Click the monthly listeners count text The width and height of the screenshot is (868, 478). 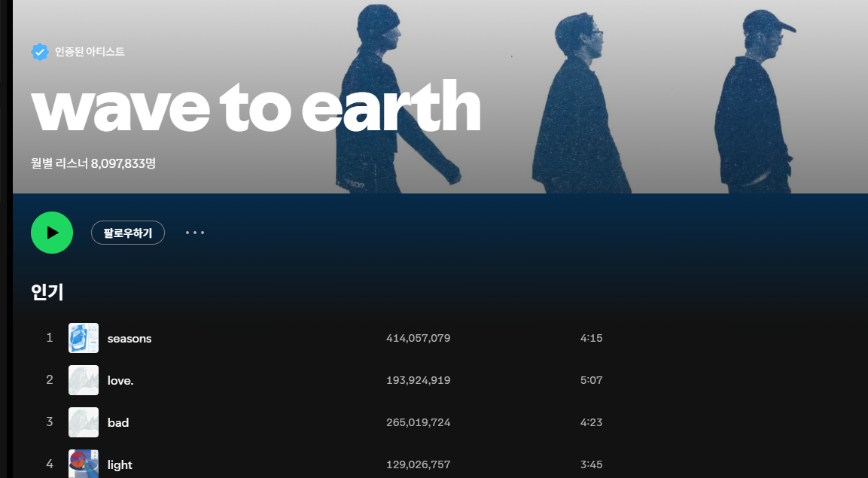[93, 163]
